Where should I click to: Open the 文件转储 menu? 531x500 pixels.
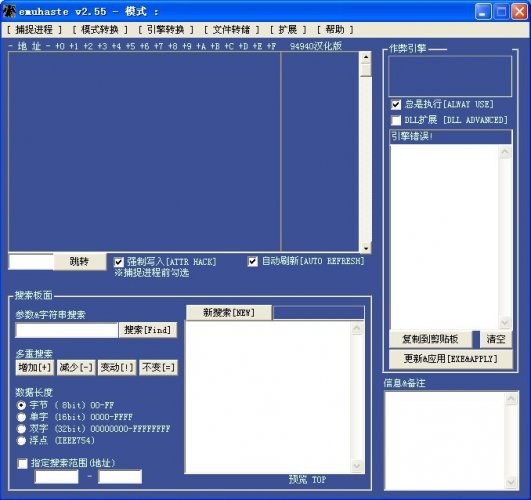(231, 30)
